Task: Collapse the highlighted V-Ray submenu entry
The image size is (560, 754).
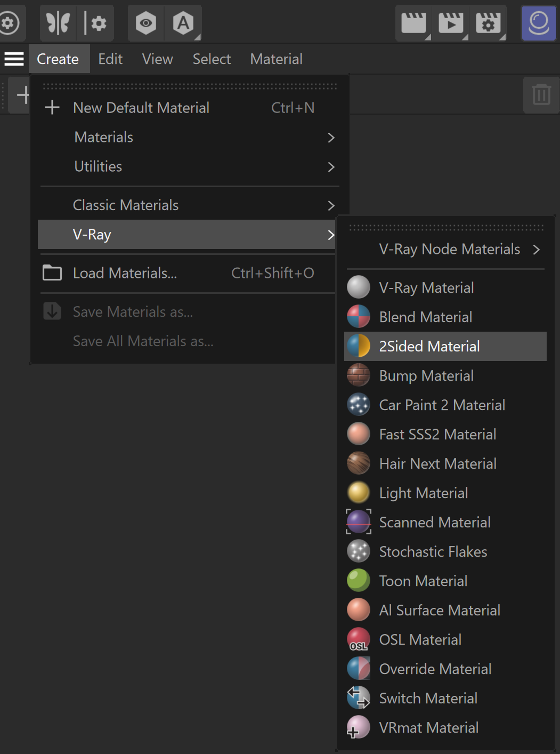Action: coord(188,235)
